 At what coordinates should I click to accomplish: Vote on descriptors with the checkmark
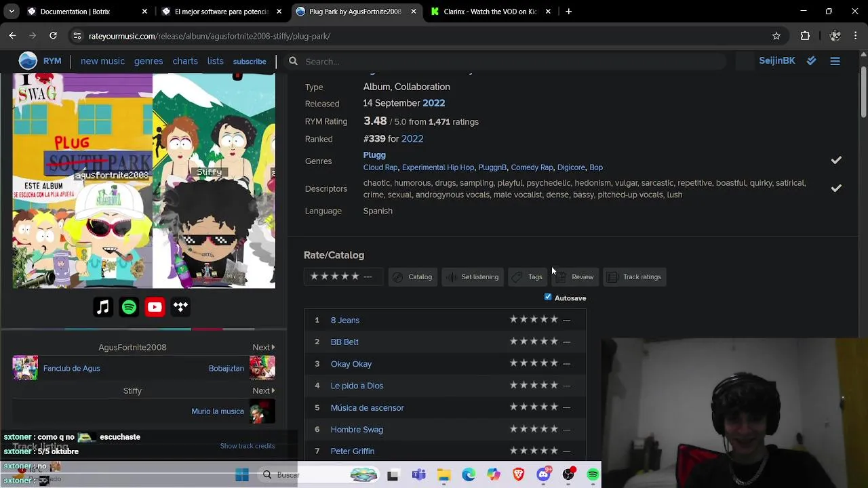click(x=836, y=188)
